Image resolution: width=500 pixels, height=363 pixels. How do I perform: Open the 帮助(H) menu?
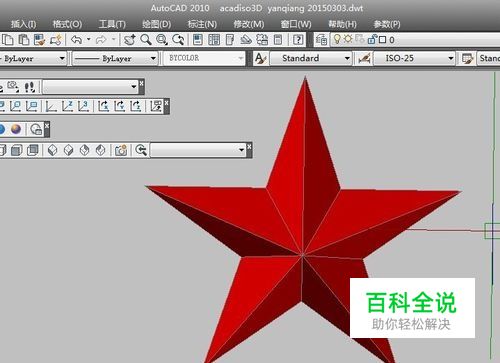click(342, 24)
